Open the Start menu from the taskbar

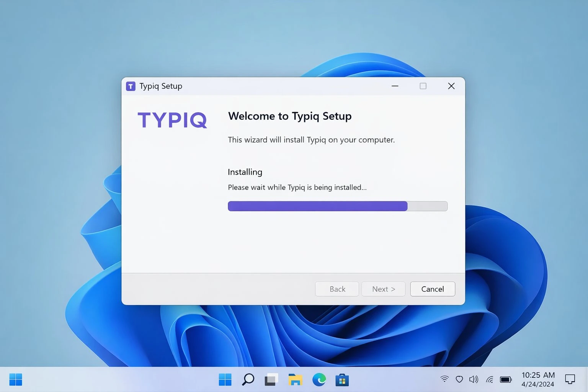point(225,379)
